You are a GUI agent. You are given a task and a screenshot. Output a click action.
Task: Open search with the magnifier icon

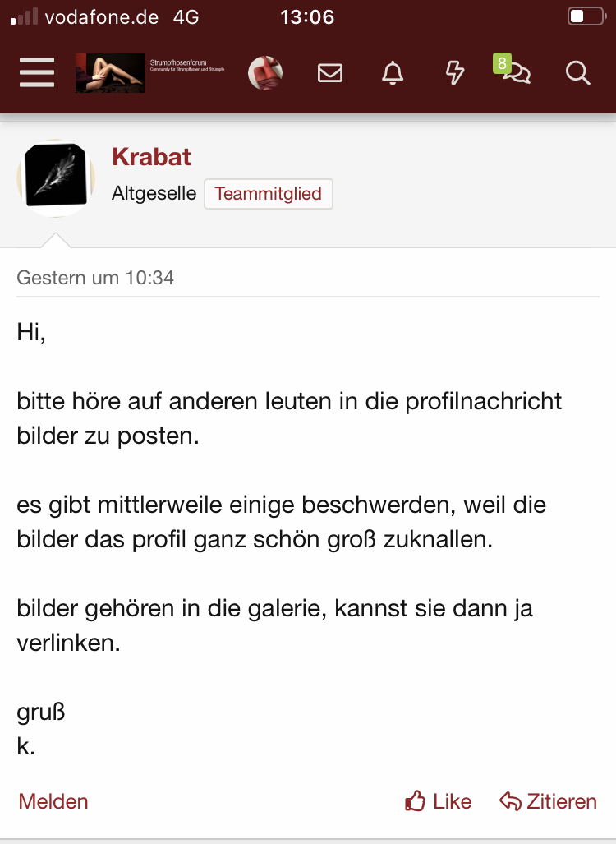(x=577, y=72)
